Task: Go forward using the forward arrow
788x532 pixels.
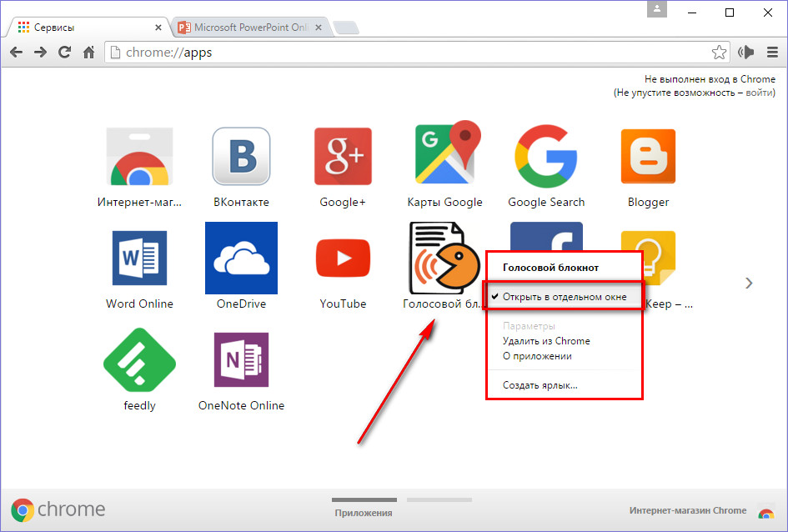Action: pyautogui.click(x=40, y=53)
